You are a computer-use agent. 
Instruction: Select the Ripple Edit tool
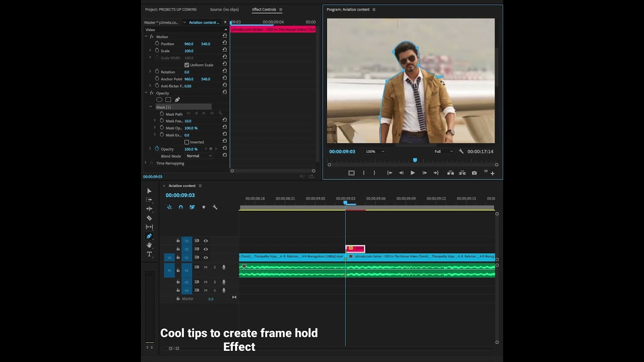(149, 209)
